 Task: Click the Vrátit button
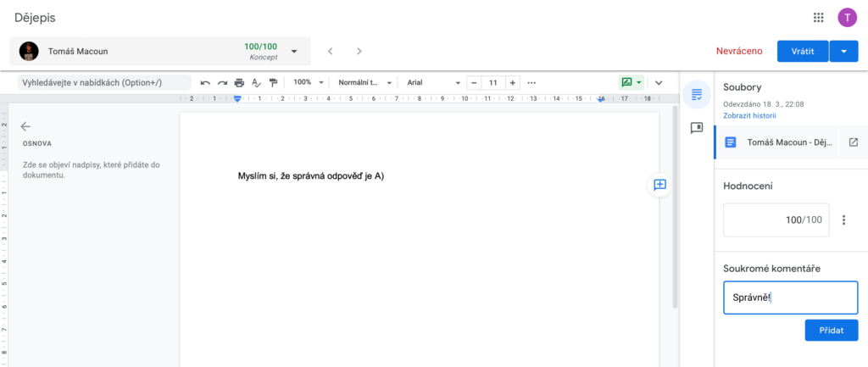(x=802, y=51)
